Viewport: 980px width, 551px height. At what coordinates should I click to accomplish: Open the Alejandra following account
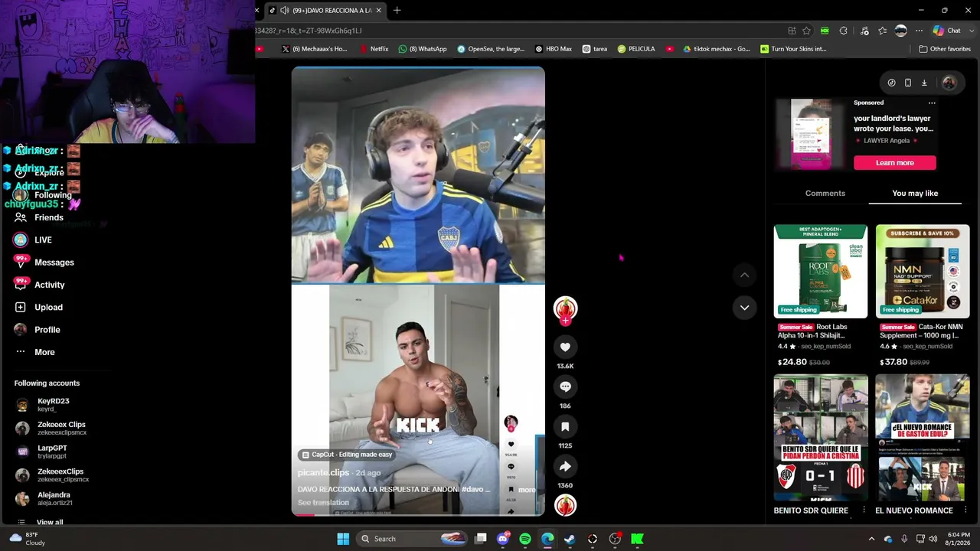[54, 499]
